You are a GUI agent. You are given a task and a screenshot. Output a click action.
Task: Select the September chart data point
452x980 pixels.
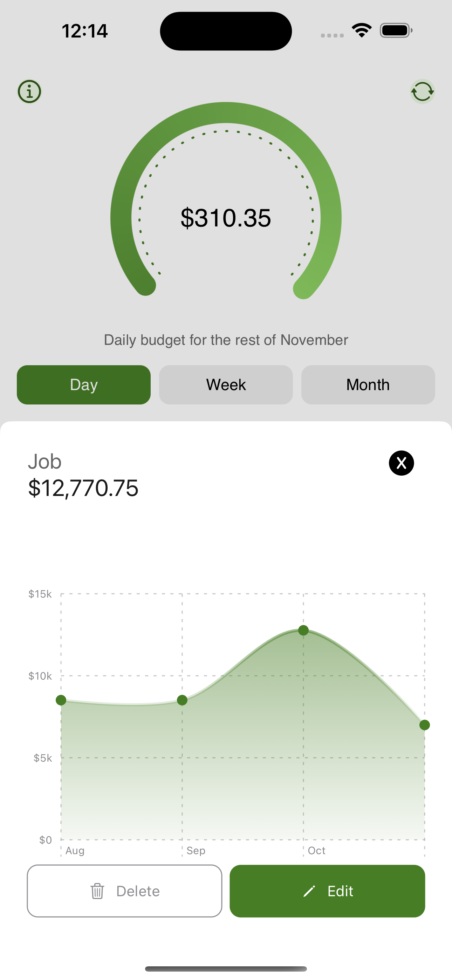[182, 700]
